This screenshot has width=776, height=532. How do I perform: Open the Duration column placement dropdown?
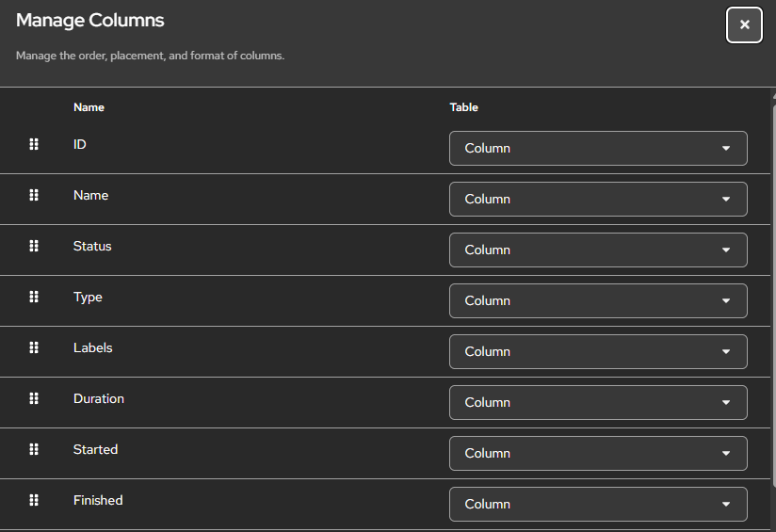point(598,402)
